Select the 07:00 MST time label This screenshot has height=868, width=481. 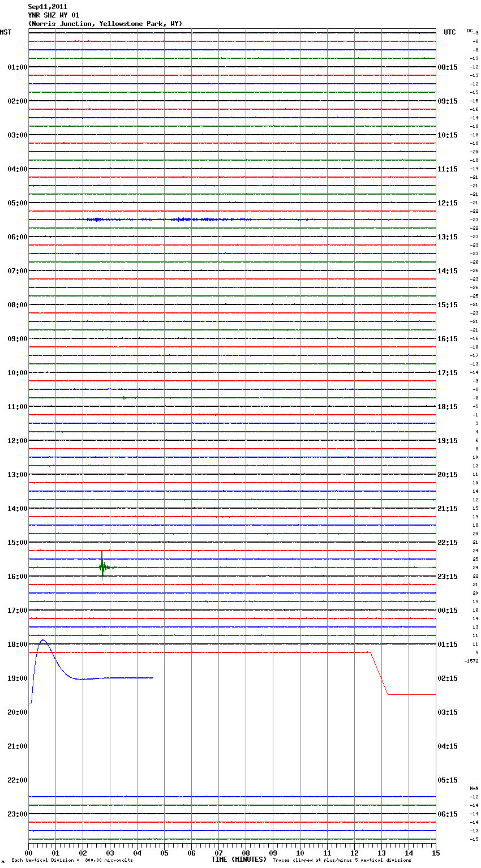(x=17, y=271)
